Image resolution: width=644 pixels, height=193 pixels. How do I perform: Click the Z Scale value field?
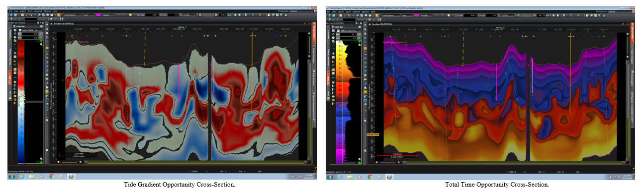click(x=152, y=15)
